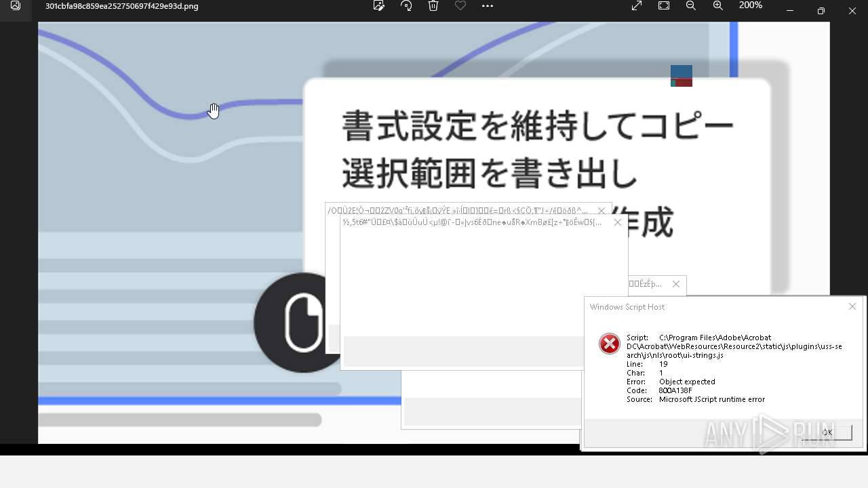Close the Photos window
This screenshot has width=868, height=488.
[x=852, y=10]
